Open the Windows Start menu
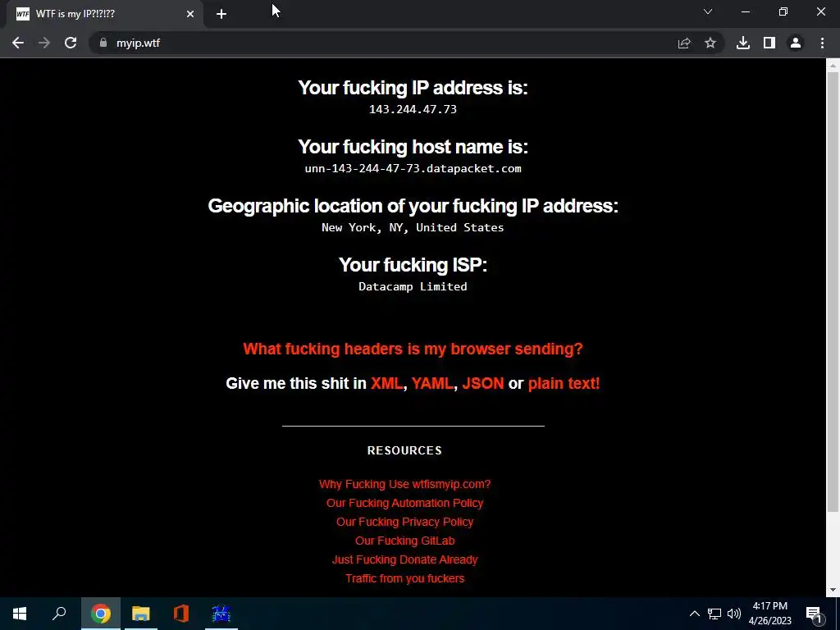 [x=20, y=614]
